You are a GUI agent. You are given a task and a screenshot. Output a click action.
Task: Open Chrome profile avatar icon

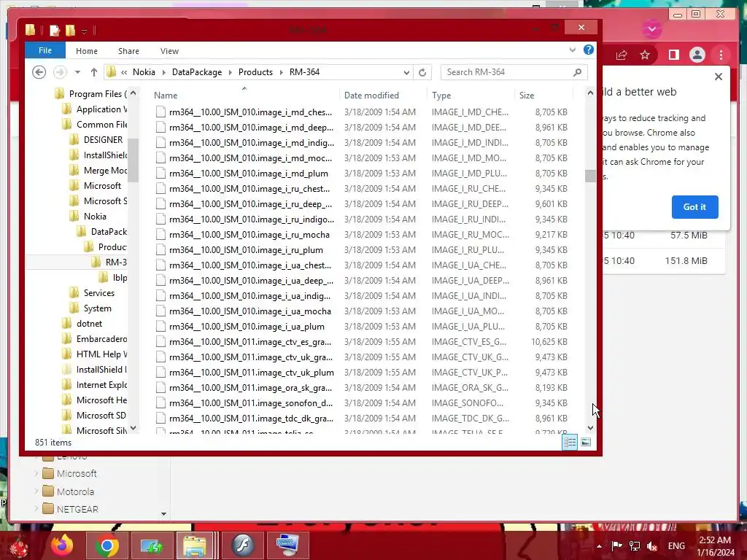pos(697,55)
